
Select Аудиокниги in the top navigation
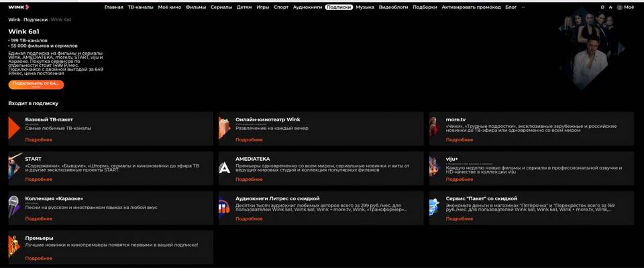(x=308, y=7)
